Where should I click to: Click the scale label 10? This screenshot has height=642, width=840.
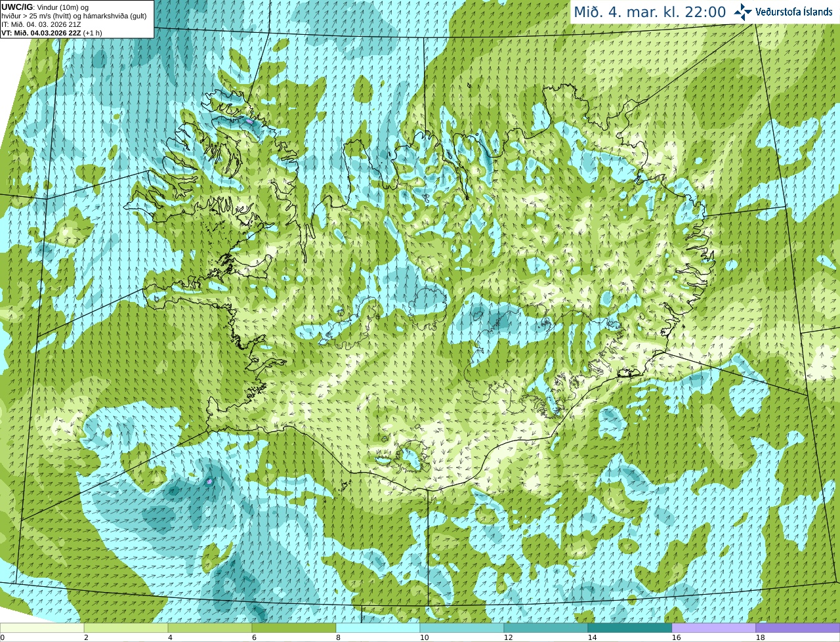(424, 637)
